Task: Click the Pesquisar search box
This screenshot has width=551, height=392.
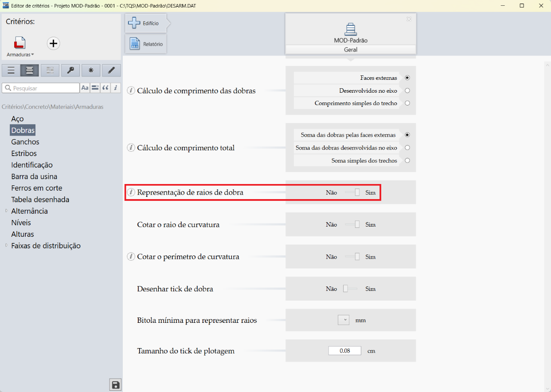Action: (x=40, y=88)
